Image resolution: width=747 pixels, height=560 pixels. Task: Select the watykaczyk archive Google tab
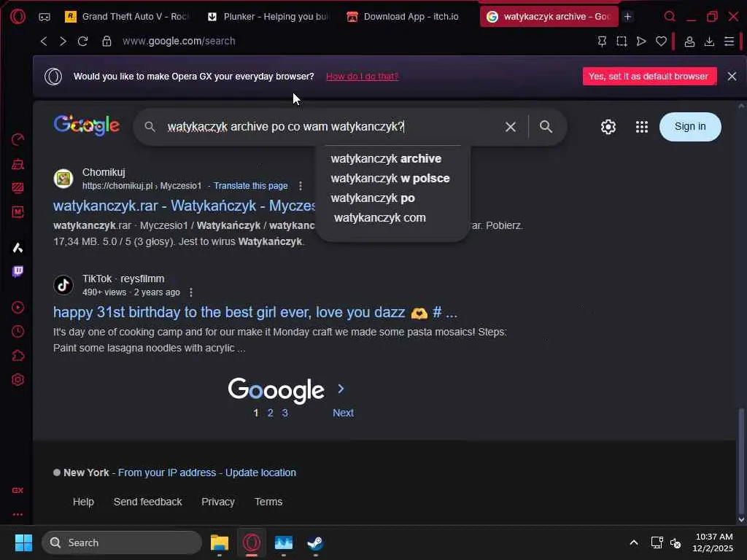pyautogui.click(x=549, y=17)
